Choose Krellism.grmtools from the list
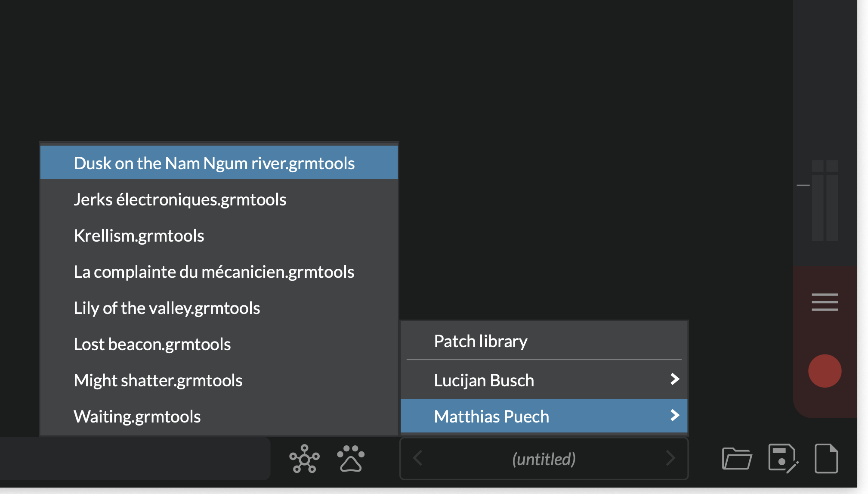Screen dimensions: 868x494 tap(139, 236)
